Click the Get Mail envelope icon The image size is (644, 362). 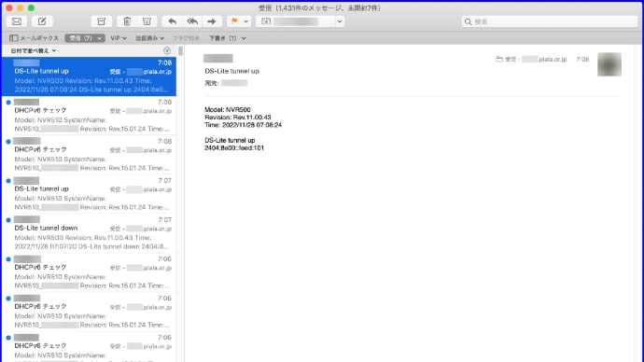(17, 21)
